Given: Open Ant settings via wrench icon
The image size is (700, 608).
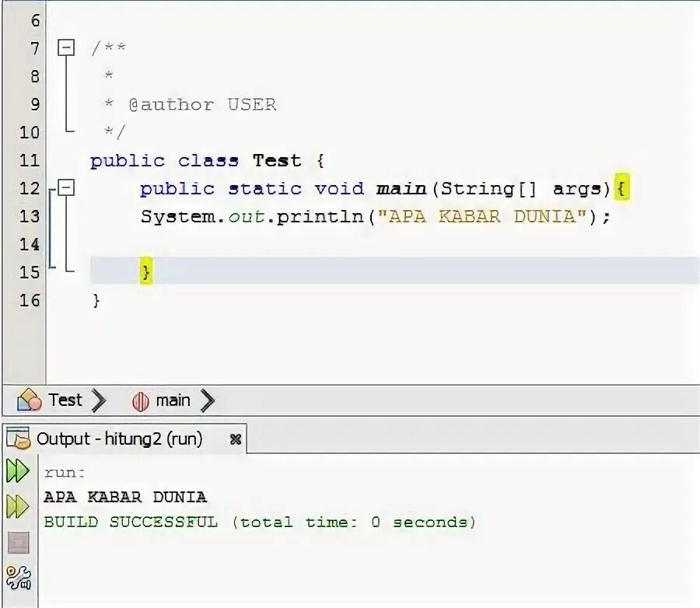Looking at the screenshot, I should [x=19, y=579].
